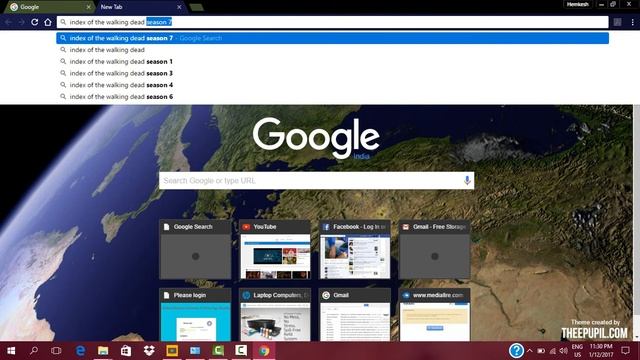Choose suggestion 'index of the walking dead season 7'
Image resolution: width=640 pixels, height=360 pixels.
click(332, 38)
